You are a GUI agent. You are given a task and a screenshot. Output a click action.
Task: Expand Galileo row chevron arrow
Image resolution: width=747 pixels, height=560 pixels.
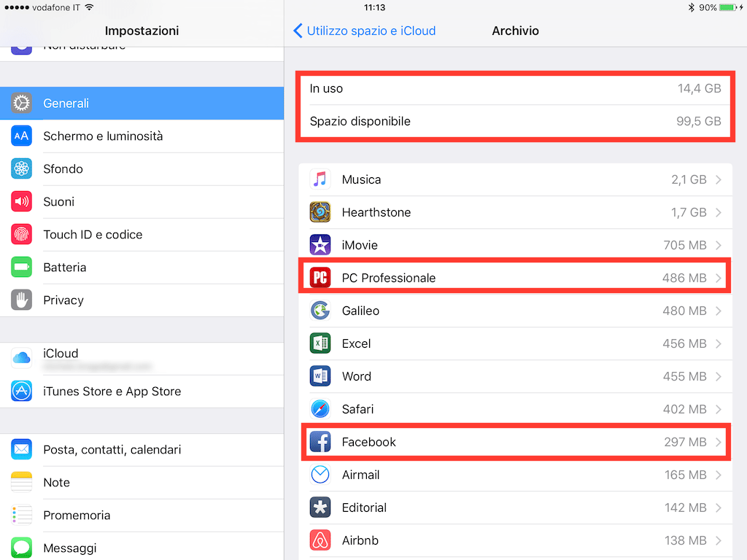click(719, 311)
